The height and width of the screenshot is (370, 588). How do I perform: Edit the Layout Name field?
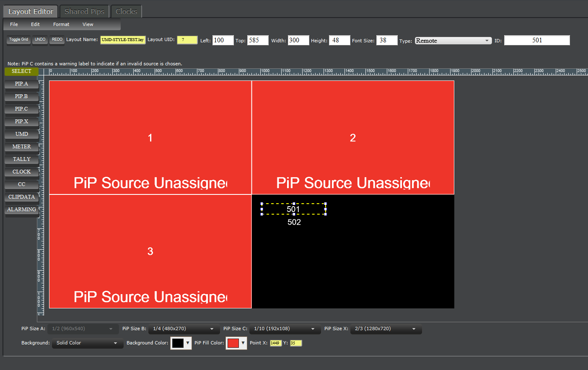(123, 40)
